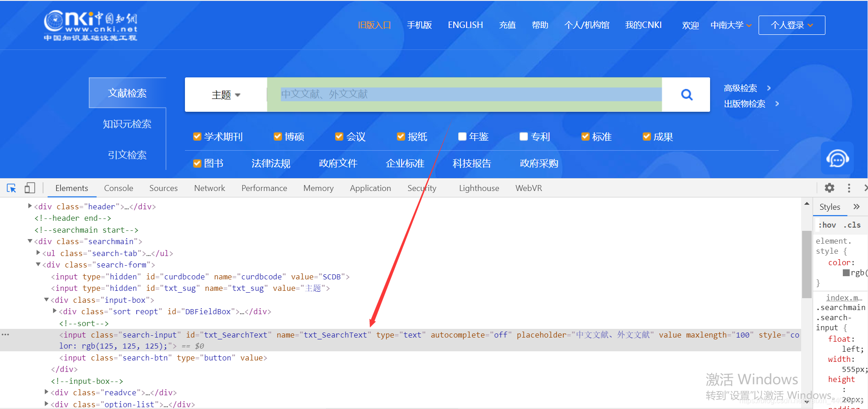Uncheck the 图书 checkbox

(x=197, y=164)
